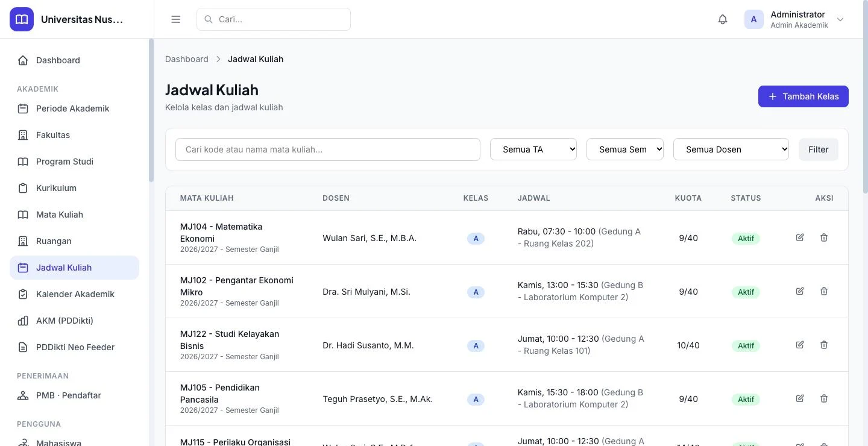Delete the MJ104 Matematika Ekonomi class
868x446 pixels.
click(824, 237)
